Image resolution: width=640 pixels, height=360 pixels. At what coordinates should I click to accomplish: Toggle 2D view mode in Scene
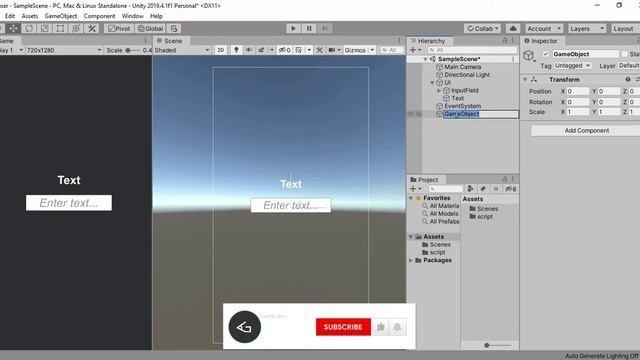point(221,50)
